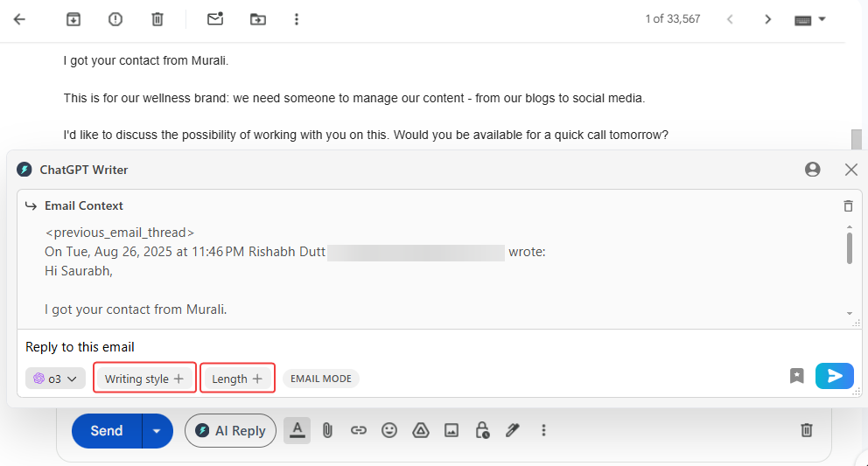The width and height of the screenshot is (868, 466).
Task: Add a Writing style option
Action: point(144,379)
